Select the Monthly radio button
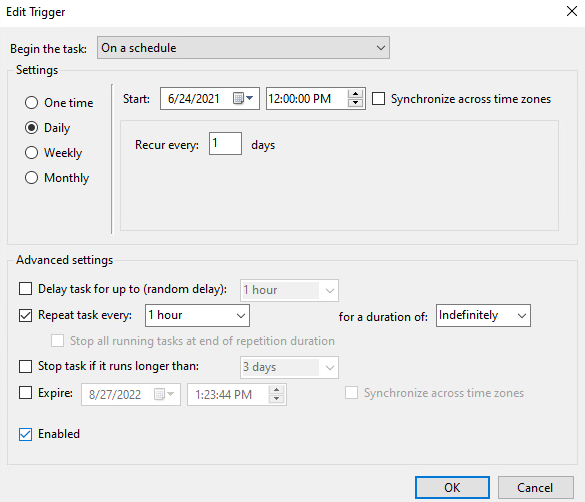This screenshot has height=502, width=585. [x=31, y=178]
